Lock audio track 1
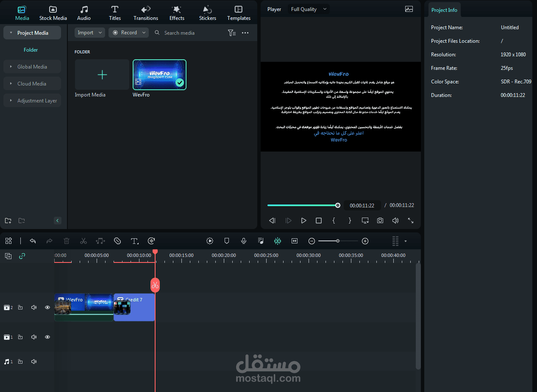The width and height of the screenshot is (537, 392). tap(20, 362)
